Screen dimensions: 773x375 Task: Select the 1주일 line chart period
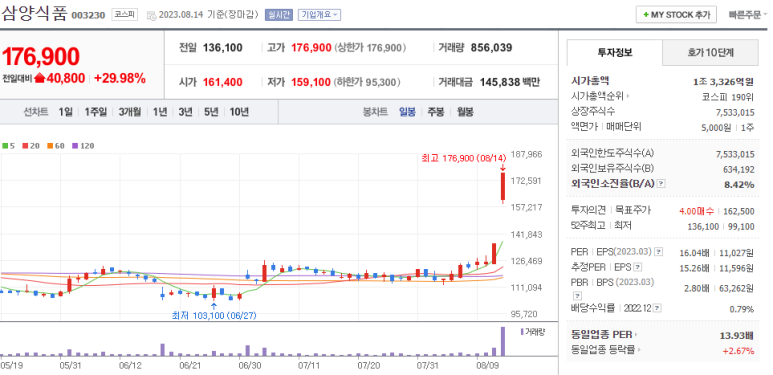pyautogui.click(x=95, y=112)
